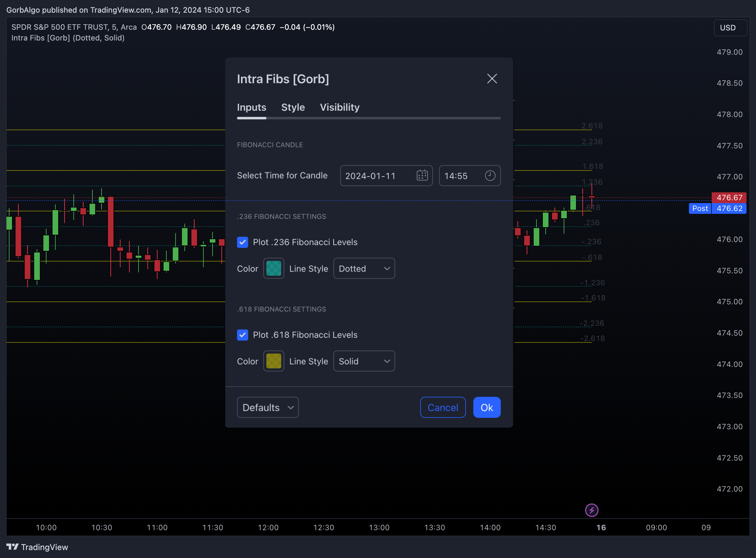This screenshot has height=558, width=756.
Task: Expand the Defaults dropdown
Action: click(268, 407)
